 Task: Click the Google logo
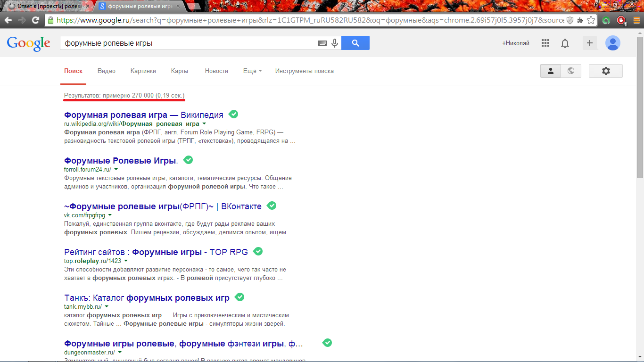pyautogui.click(x=28, y=43)
